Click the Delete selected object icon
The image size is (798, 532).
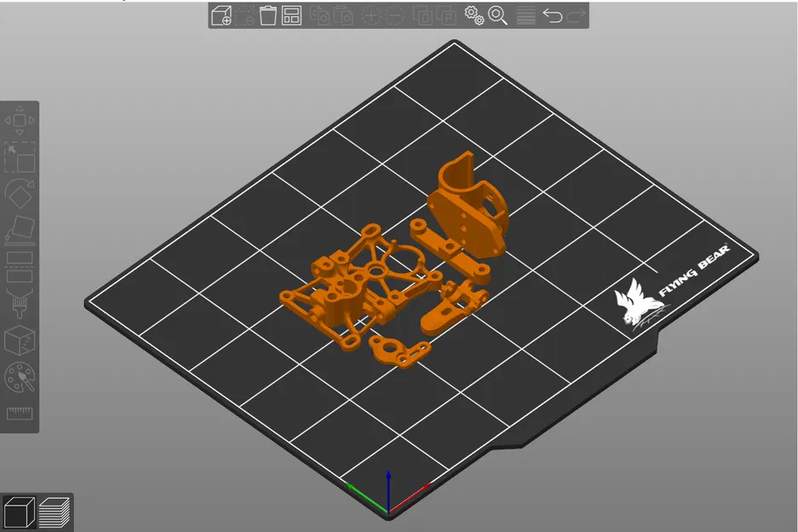pyautogui.click(x=244, y=15)
